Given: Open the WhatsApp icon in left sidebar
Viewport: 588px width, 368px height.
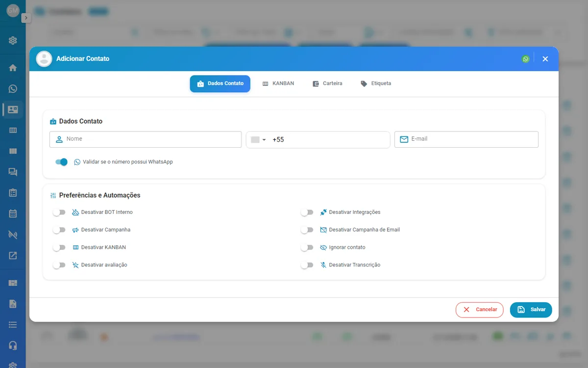Looking at the screenshot, I should pyautogui.click(x=13, y=89).
